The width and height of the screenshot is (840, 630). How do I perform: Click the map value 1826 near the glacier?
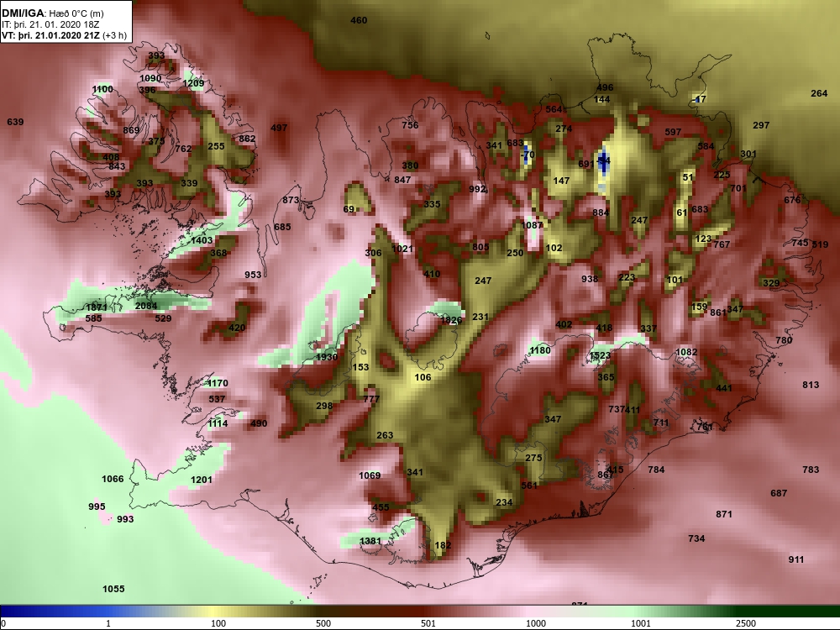coord(450,320)
